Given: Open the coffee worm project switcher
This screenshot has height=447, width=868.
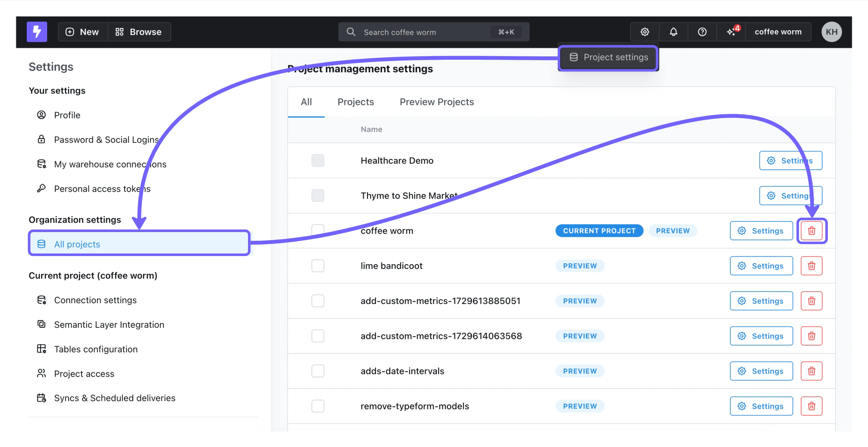Looking at the screenshot, I should (x=778, y=32).
